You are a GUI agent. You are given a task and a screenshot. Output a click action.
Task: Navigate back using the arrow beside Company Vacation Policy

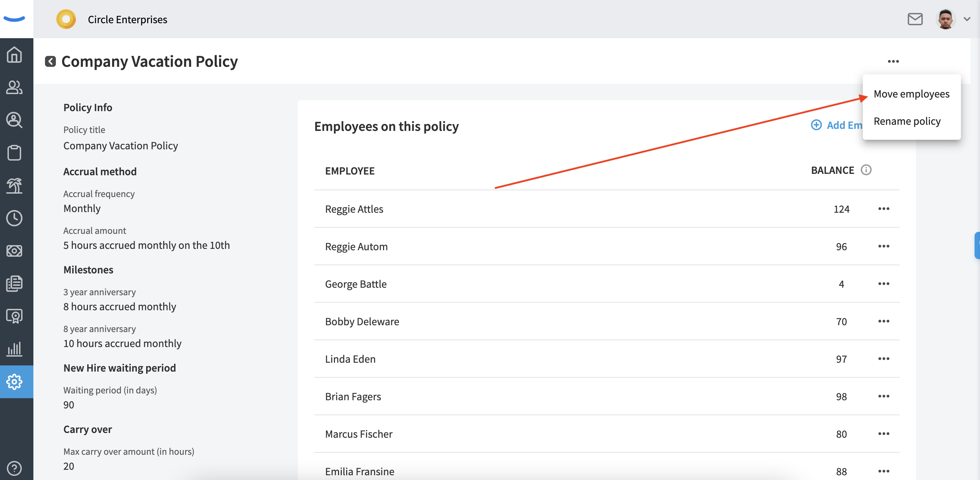(x=50, y=61)
